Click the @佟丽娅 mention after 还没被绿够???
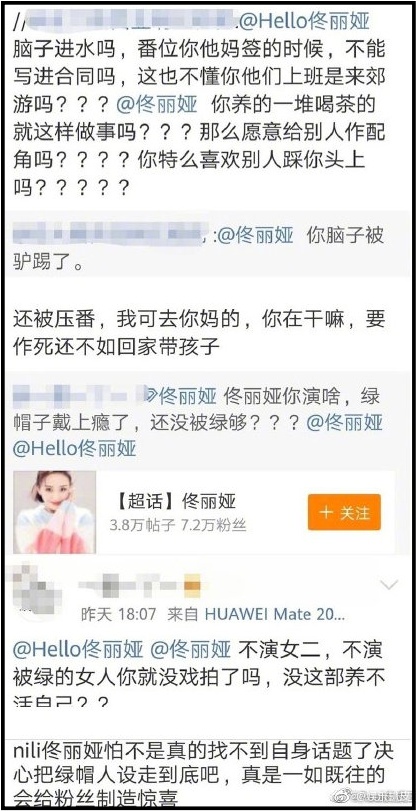The height and width of the screenshot is (811, 417). pos(345,423)
